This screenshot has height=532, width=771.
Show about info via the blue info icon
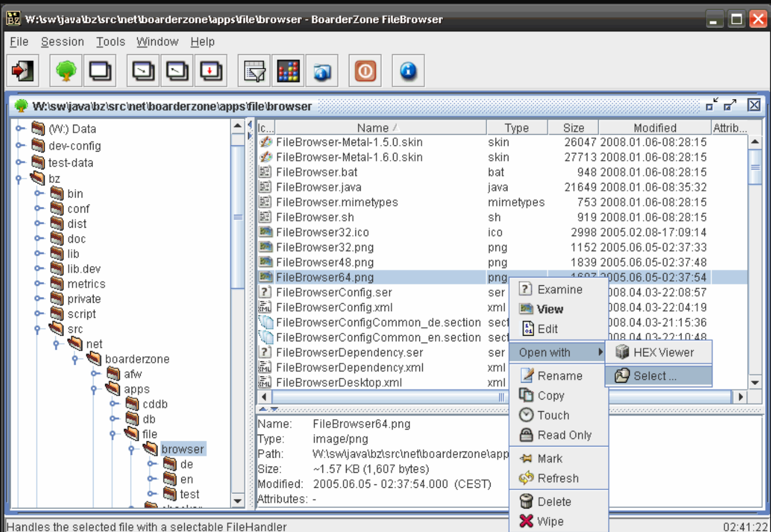coord(408,70)
